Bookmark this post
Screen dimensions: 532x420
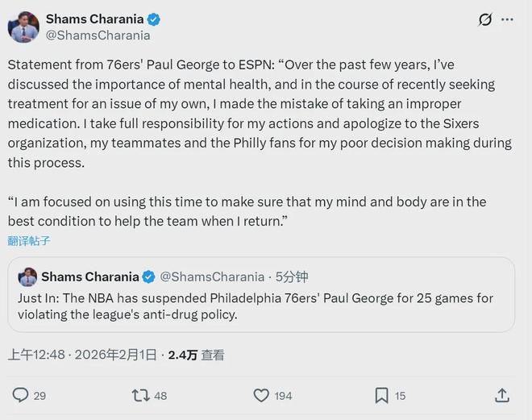tap(381, 395)
